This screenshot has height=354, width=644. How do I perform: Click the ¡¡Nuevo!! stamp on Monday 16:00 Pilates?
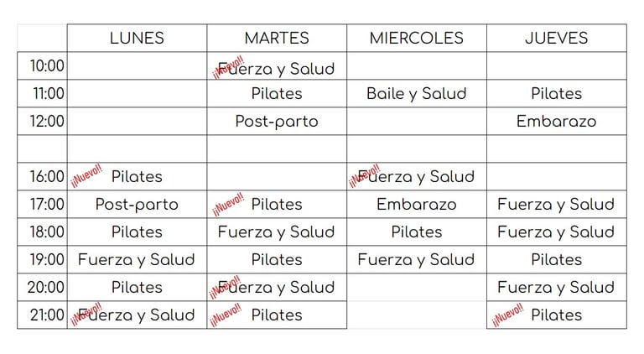click(x=86, y=175)
